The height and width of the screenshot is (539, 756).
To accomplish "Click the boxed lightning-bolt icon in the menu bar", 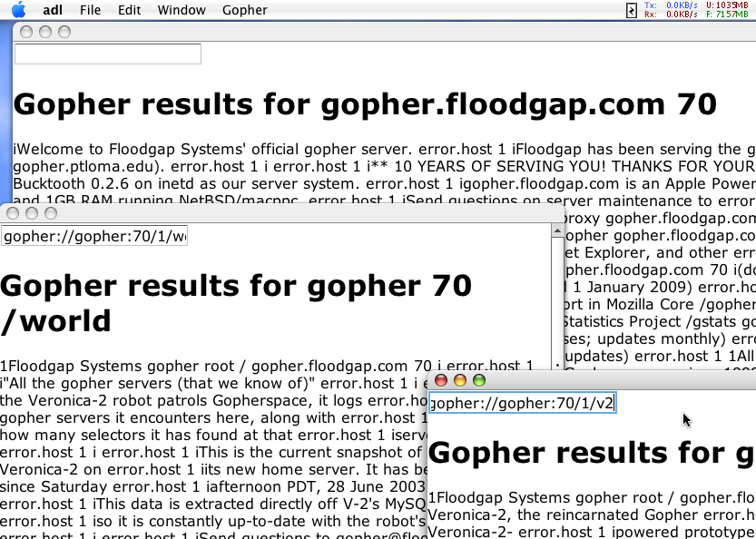I will (x=632, y=10).
